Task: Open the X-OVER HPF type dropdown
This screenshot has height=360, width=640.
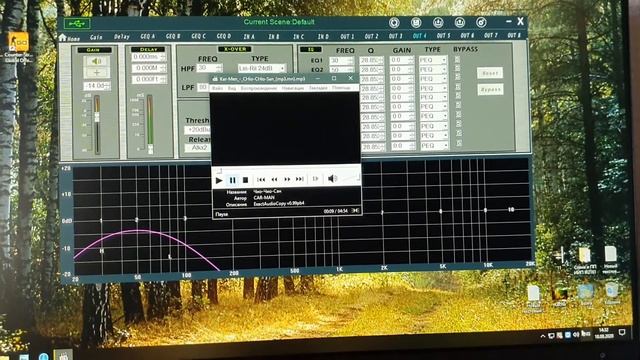Action: coord(261,68)
